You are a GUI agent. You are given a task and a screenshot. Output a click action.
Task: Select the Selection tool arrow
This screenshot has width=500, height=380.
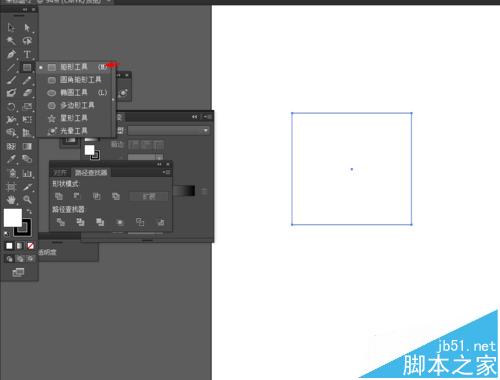point(11,27)
